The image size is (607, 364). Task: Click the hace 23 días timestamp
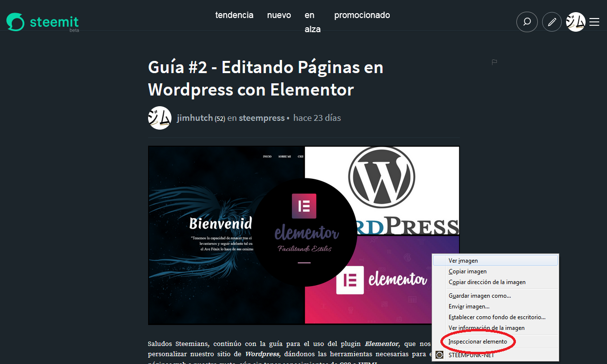[317, 118]
